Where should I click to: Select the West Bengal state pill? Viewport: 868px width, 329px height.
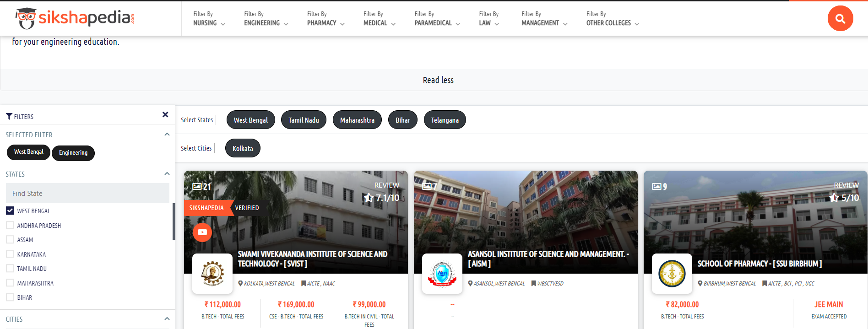point(251,120)
